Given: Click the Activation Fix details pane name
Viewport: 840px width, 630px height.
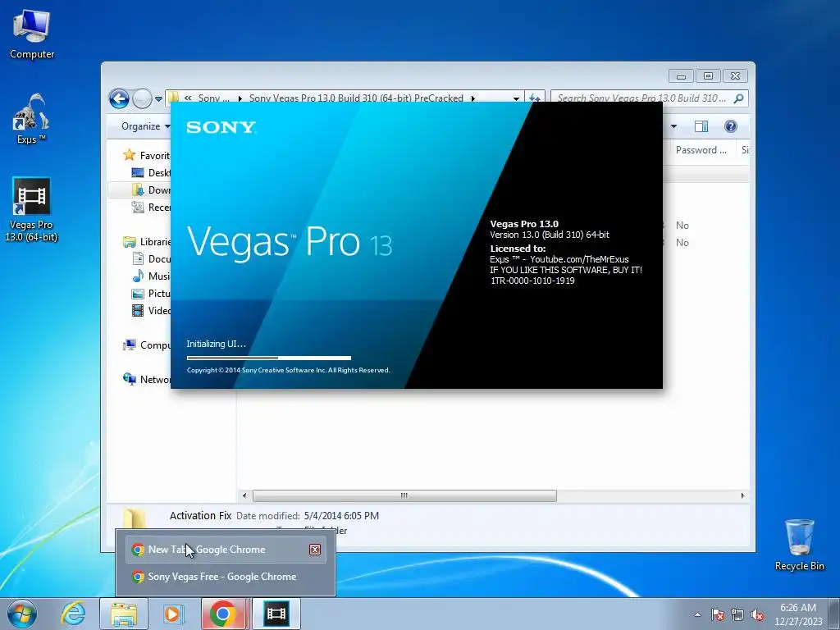Looking at the screenshot, I should click(200, 516).
